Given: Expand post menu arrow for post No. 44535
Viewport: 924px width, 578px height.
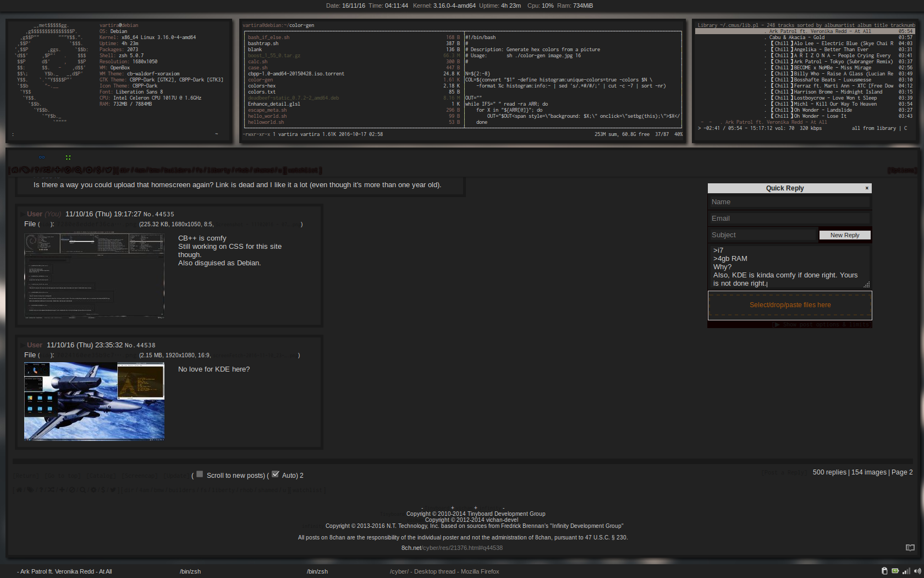Looking at the screenshot, I should pyautogui.click(x=22, y=214).
